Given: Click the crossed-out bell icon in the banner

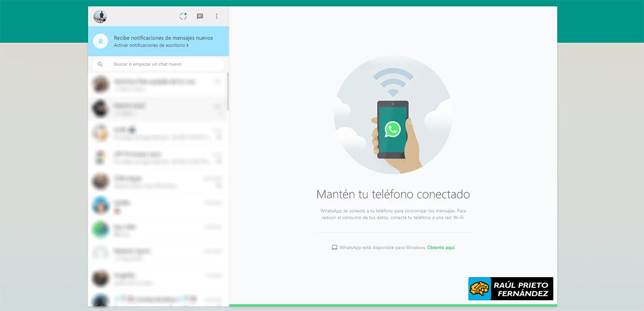Looking at the screenshot, I should click(100, 41).
